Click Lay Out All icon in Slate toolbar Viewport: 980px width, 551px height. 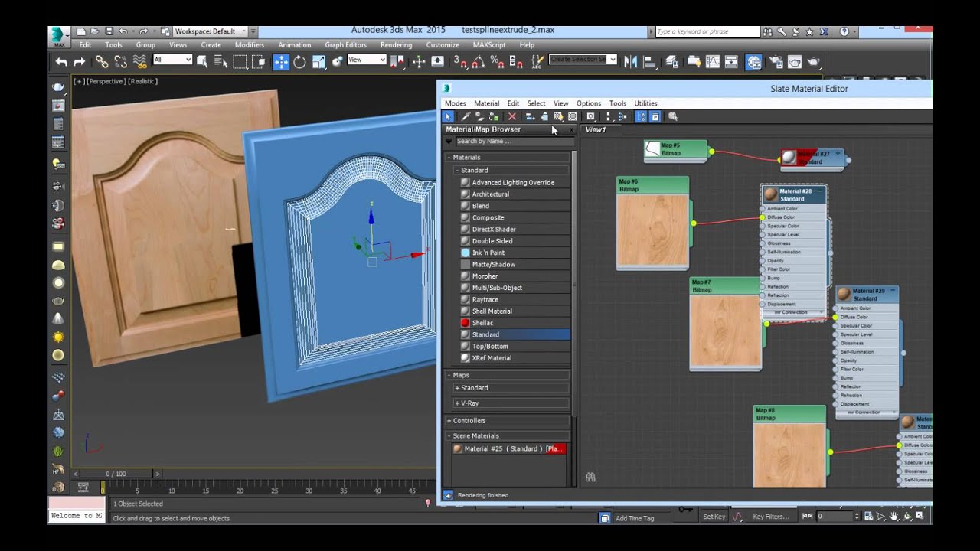(608, 116)
